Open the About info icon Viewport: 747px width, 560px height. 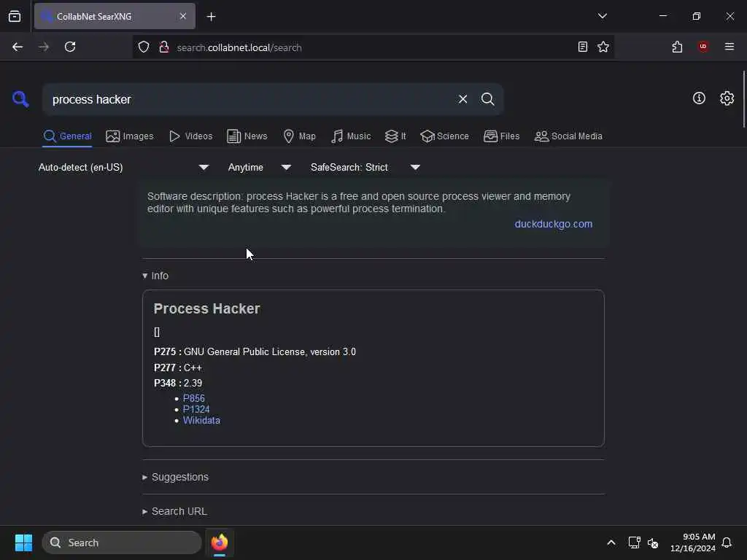click(698, 98)
